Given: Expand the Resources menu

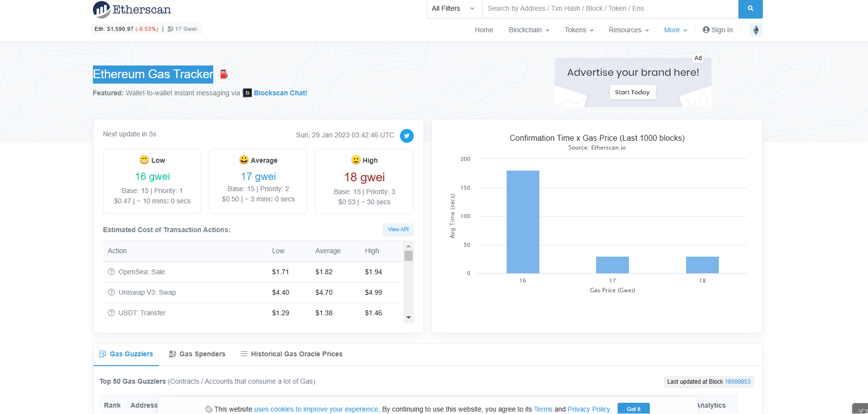Looking at the screenshot, I should point(629,30).
